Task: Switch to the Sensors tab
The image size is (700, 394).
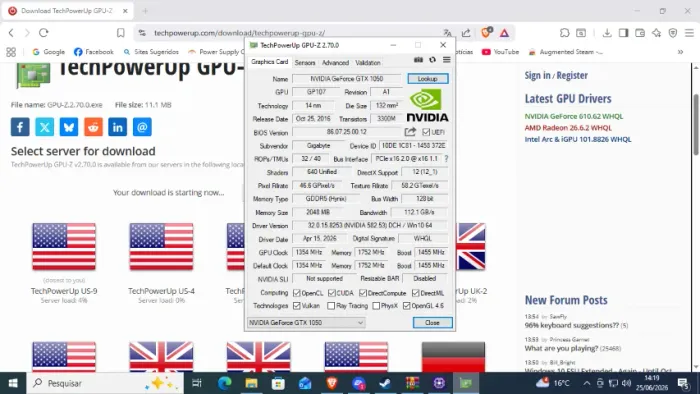Action: tap(305, 63)
